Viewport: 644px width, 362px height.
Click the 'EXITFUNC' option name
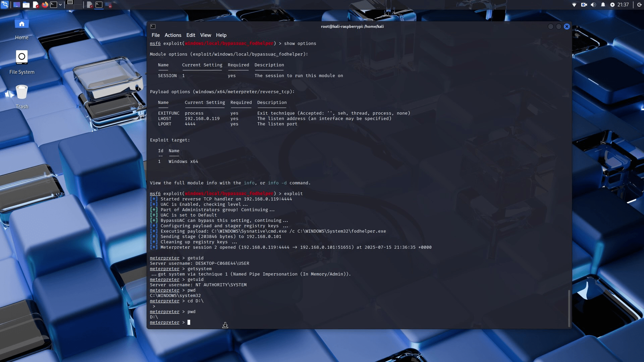pyautogui.click(x=169, y=113)
